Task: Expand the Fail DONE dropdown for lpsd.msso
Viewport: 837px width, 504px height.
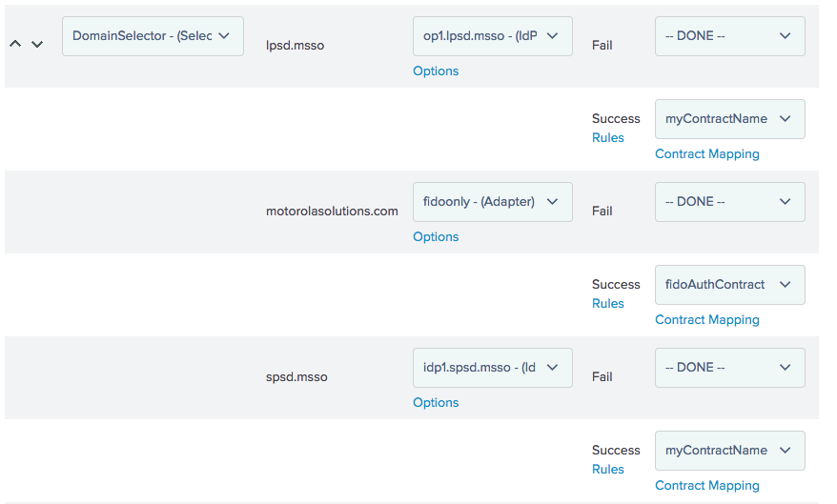Action: pyautogui.click(x=729, y=36)
